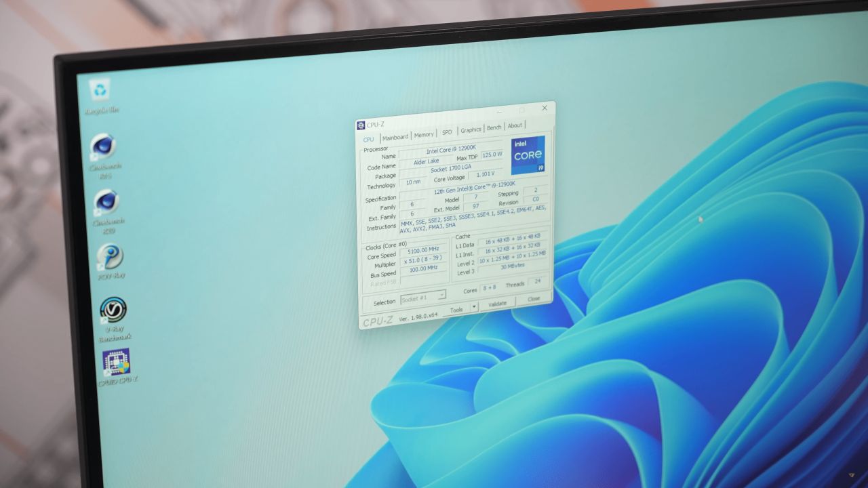
Task: Click the Ext. Family field value
Action: pos(412,213)
